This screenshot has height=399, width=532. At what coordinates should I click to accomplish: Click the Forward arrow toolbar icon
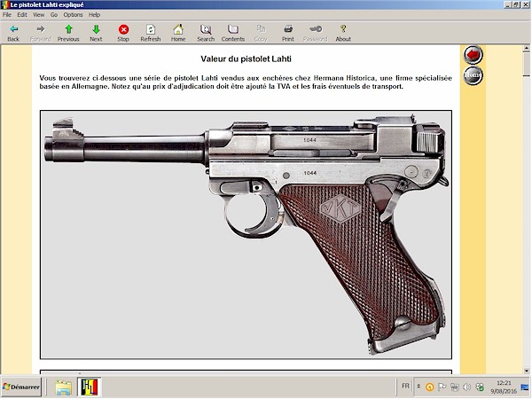[x=41, y=29]
